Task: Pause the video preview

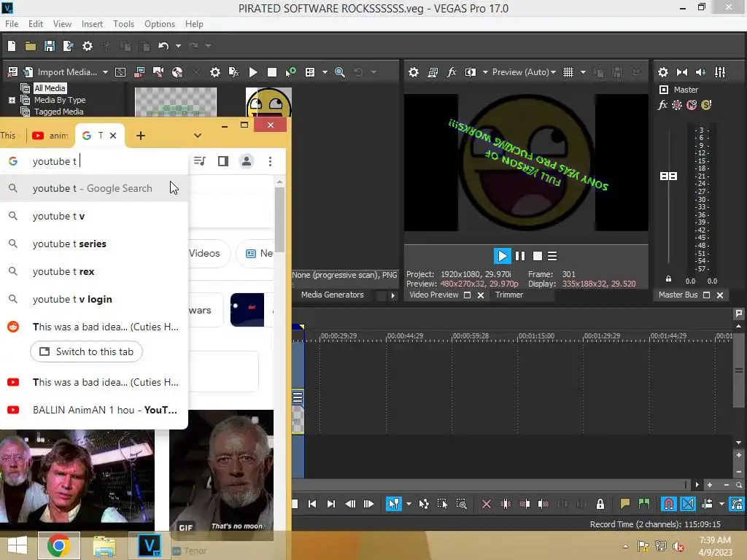Action: [520, 256]
